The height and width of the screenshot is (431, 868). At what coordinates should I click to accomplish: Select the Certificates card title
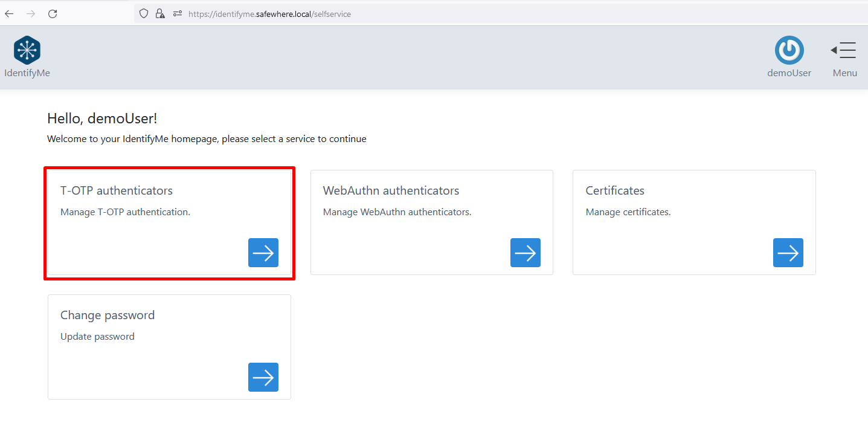[x=615, y=190]
